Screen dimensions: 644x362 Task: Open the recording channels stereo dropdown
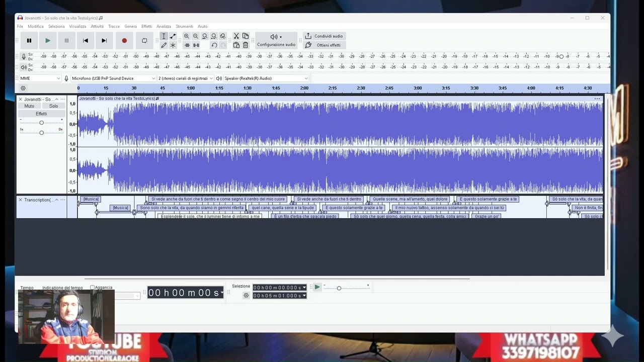(186, 78)
